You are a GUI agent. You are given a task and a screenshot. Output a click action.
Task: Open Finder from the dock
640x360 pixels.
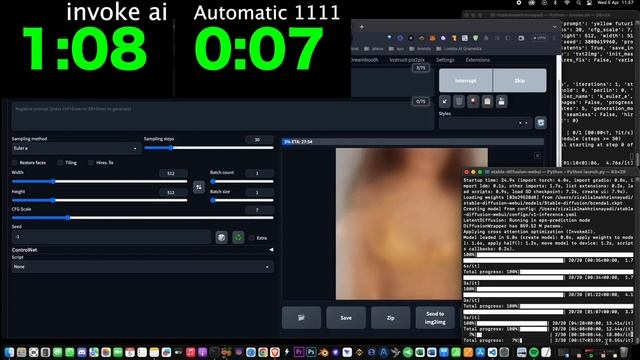click(9, 352)
